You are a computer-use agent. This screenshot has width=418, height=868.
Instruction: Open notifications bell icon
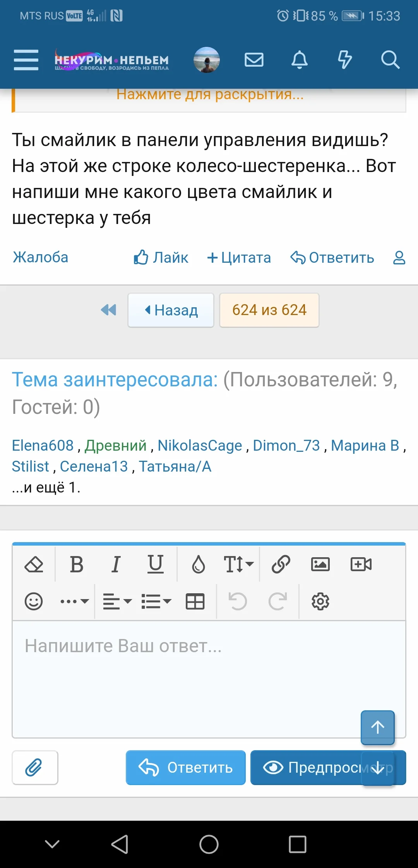(x=300, y=60)
